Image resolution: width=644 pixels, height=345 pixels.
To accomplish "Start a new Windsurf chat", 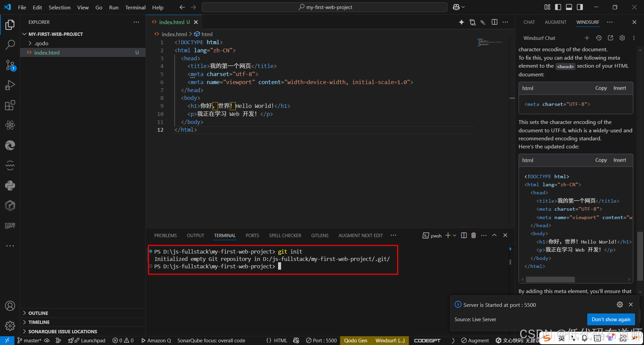I will [x=587, y=38].
